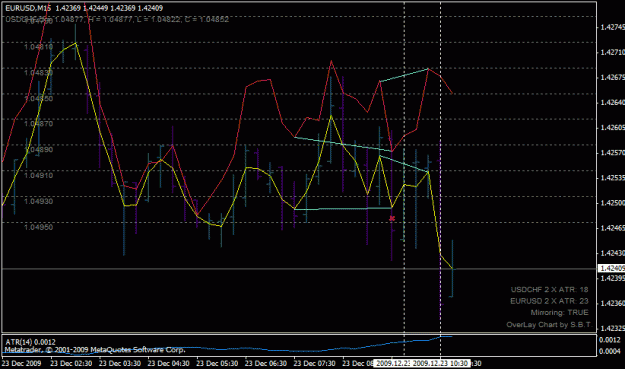Click the 1.42640 level on price scale

coord(612,102)
